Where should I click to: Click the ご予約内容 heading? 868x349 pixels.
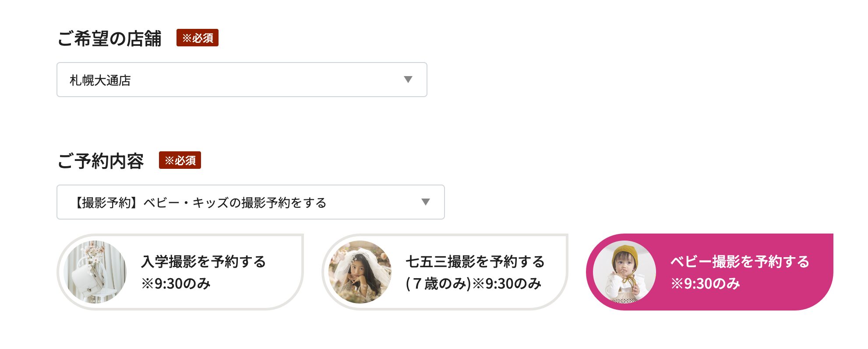[x=101, y=161]
